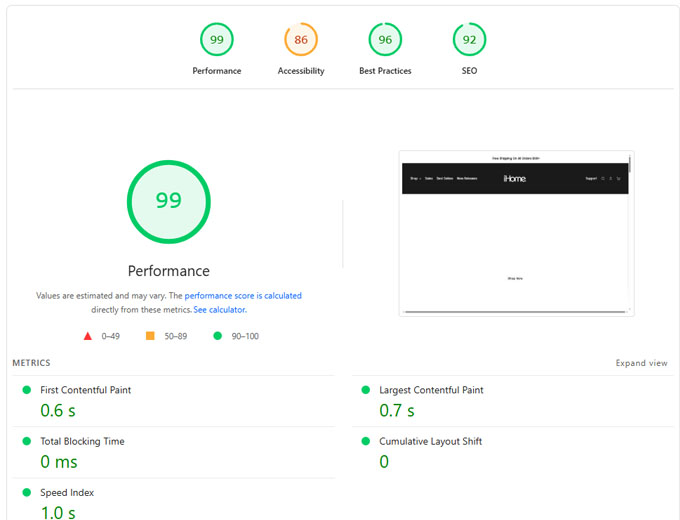Click the Accessibility label under the gauge
Image resolution: width=680 pixels, height=520 pixels.
301,71
